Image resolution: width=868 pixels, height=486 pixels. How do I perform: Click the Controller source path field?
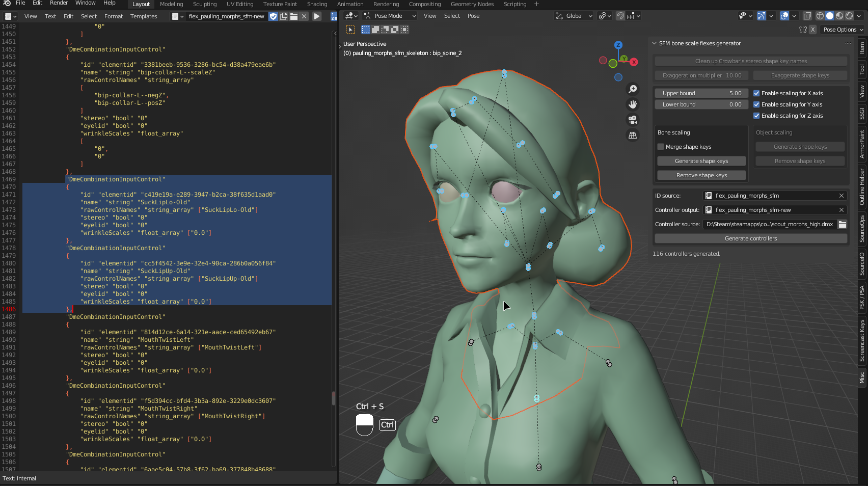tap(770, 224)
